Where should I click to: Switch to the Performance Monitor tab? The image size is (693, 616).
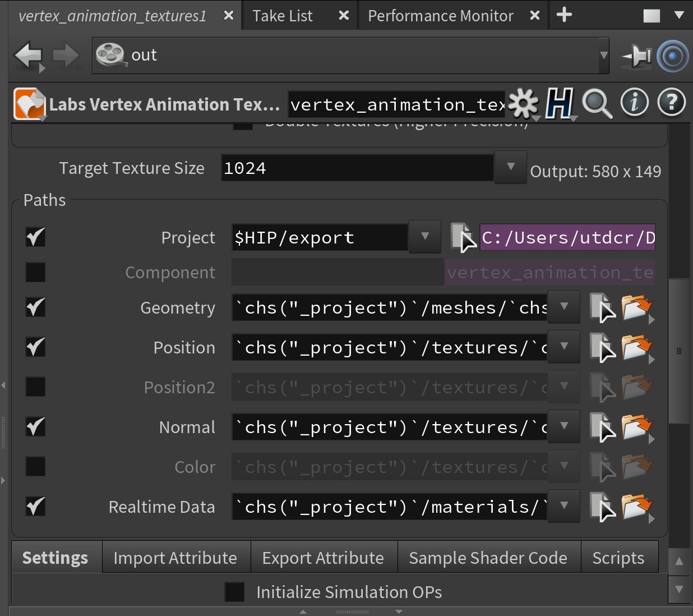(441, 16)
